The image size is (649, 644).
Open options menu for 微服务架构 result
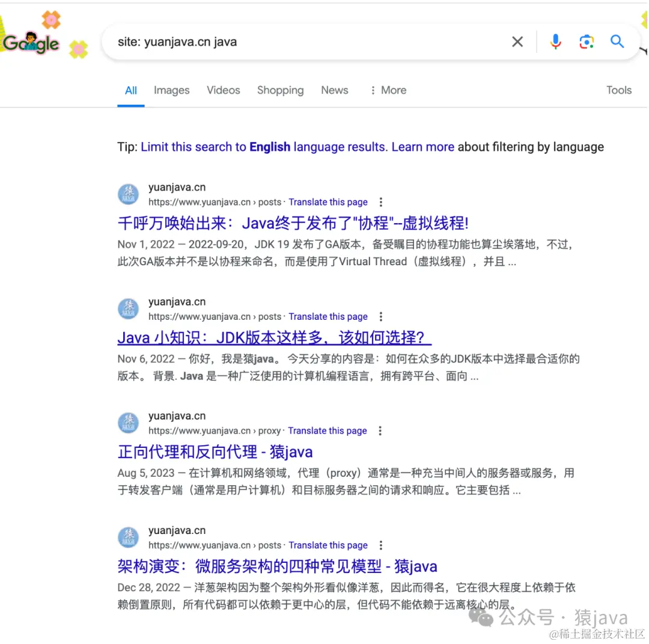click(x=381, y=545)
